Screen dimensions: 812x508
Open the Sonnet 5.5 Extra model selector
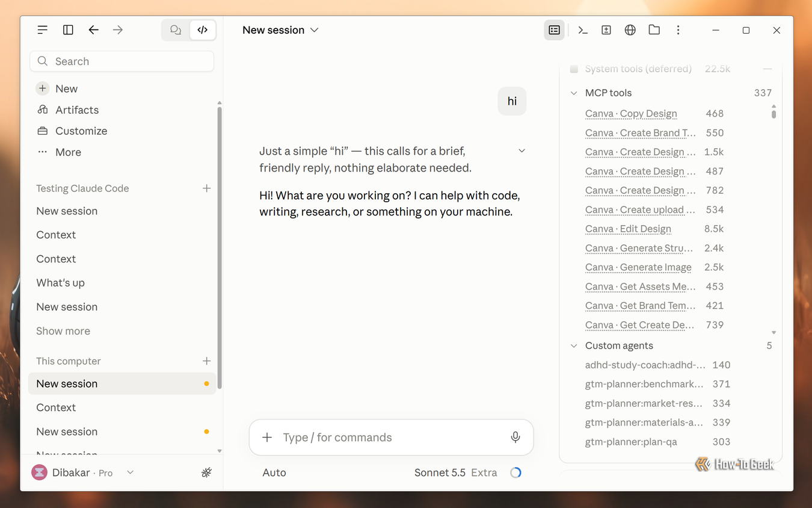[x=456, y=473]
